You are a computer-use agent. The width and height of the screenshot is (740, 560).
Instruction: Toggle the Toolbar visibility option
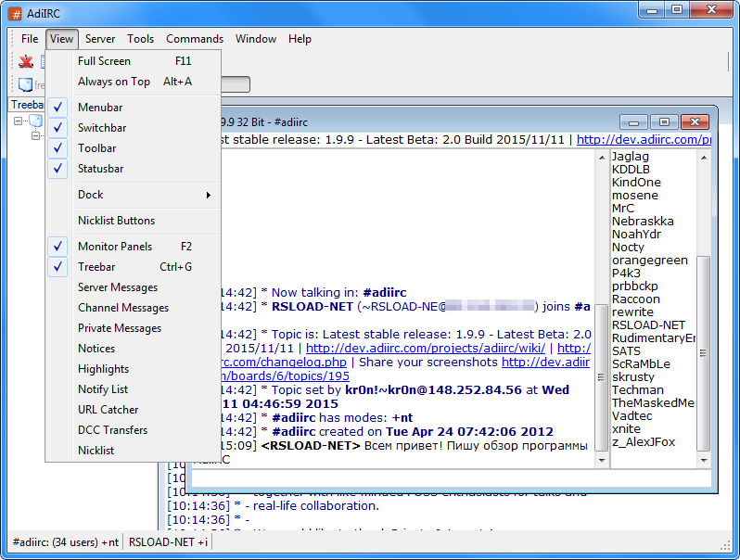[134, 148]
